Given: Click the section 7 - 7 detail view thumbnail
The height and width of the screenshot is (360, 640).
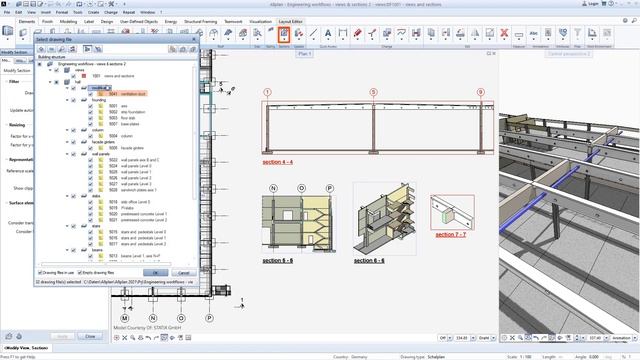Looking at the screenshot, I should click(452, 212).
